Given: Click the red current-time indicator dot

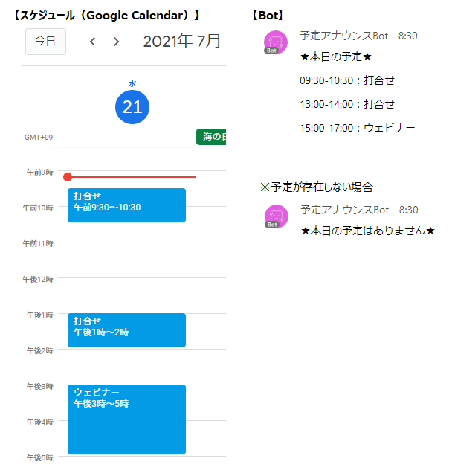Looking at the screenshot, I should pos(68,177).
